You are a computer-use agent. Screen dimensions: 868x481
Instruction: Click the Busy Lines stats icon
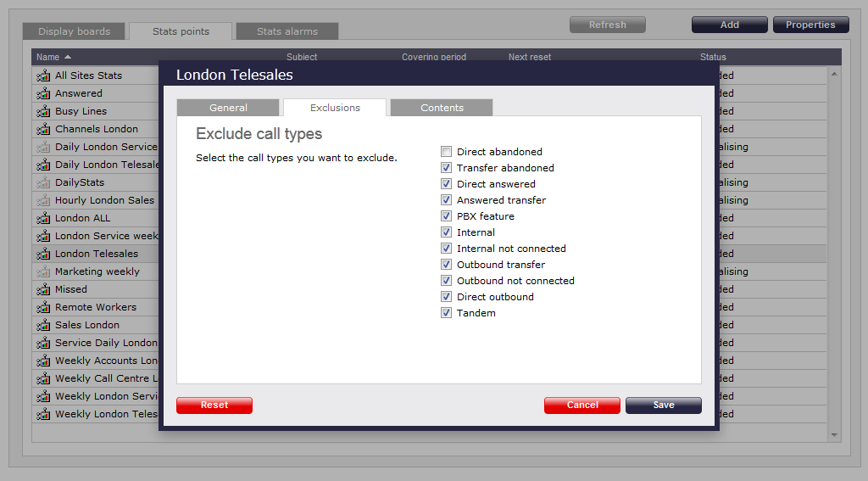43,111
